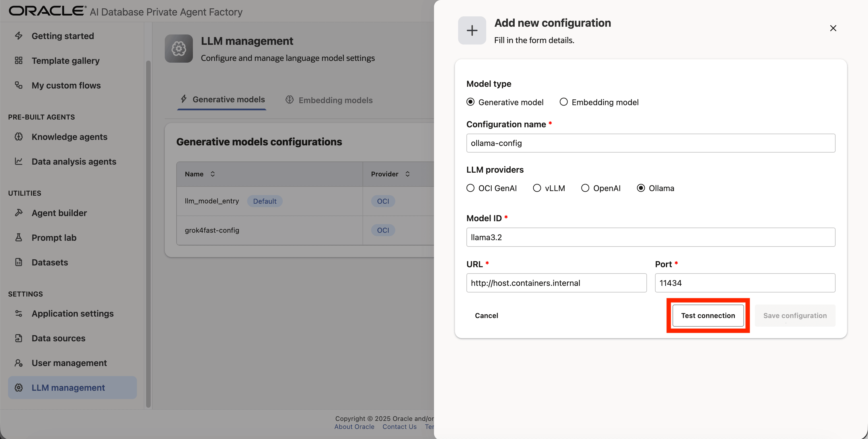Sort by the Provider column arrows
The width and height of the screenshot is (868, 439).
pyautogui.click(x=407, y=174)
